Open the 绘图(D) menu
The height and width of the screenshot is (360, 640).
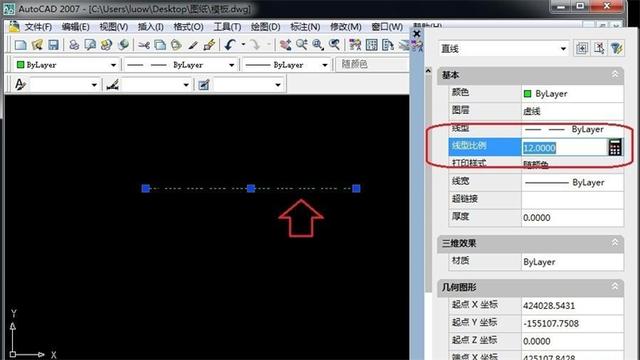click(x=265, y=27)
